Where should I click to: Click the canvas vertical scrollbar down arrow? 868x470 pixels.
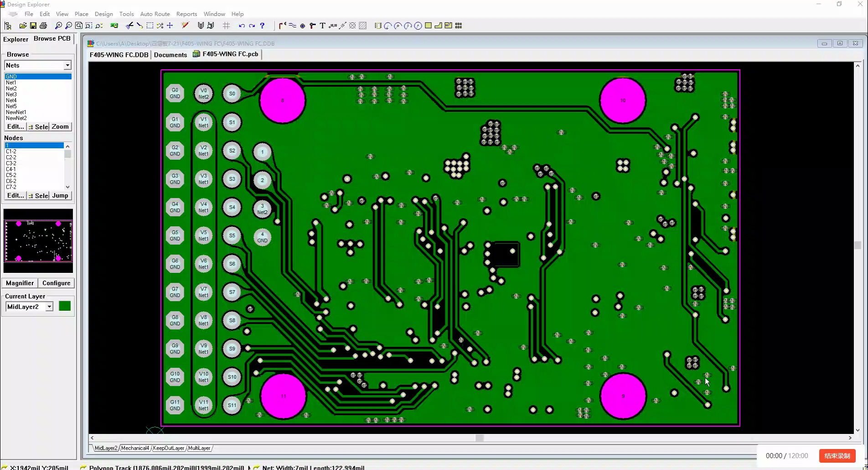tap(858, 430)
